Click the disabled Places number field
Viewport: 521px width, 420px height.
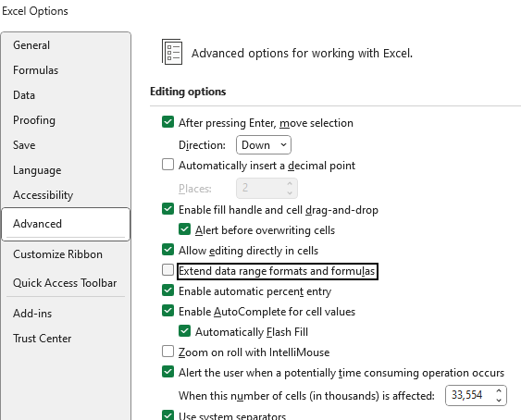point(267,188)
